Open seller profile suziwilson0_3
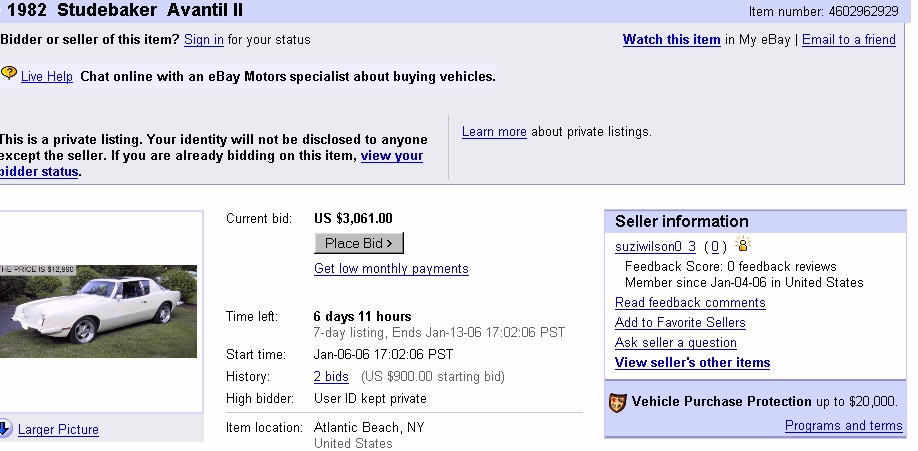The height and width of the screenshot is (451, 918). (x=655, y=247)
